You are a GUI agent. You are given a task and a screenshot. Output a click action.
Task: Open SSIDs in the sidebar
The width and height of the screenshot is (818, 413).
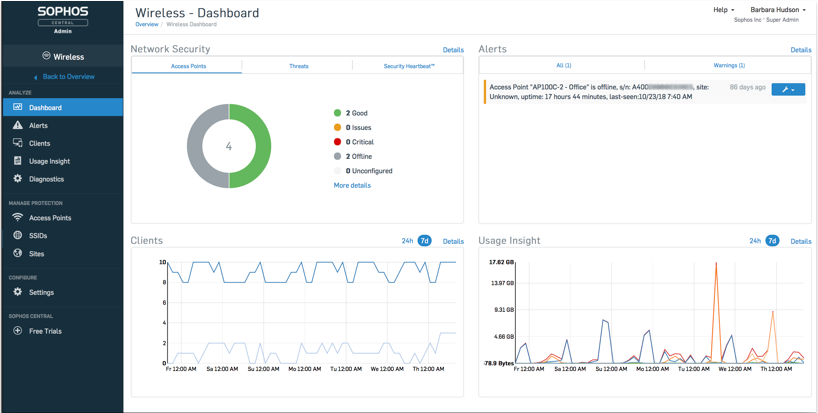pos(63,235)
